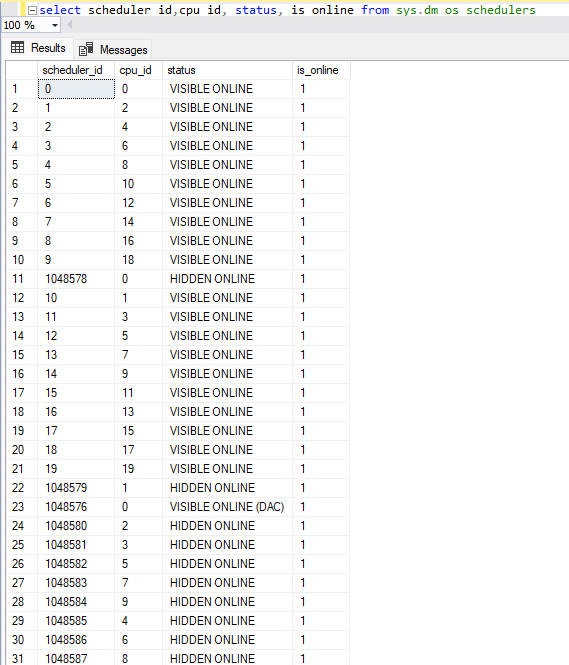Switch to the Results tab

pos(39,48)
